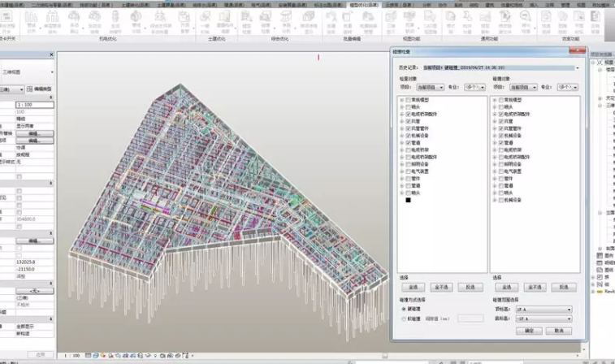The height and width of the screenshot is (364, 615).
Task: Click the 一键扣减 icon in 土建优化
Action: coord(205,22)
